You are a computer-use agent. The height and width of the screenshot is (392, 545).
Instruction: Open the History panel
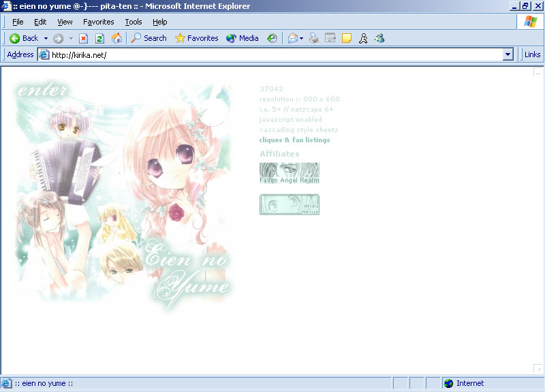pyautogui.click(x=272, y=38)
